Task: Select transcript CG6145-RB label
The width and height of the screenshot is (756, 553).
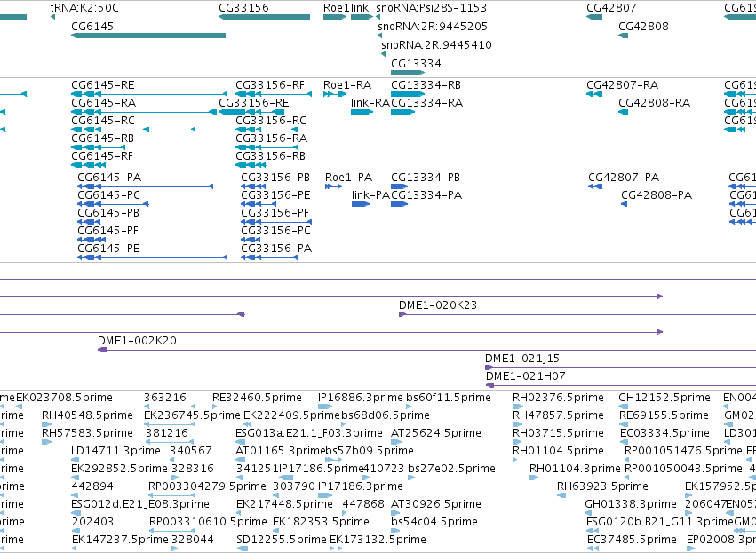Action: coord(103,138)
